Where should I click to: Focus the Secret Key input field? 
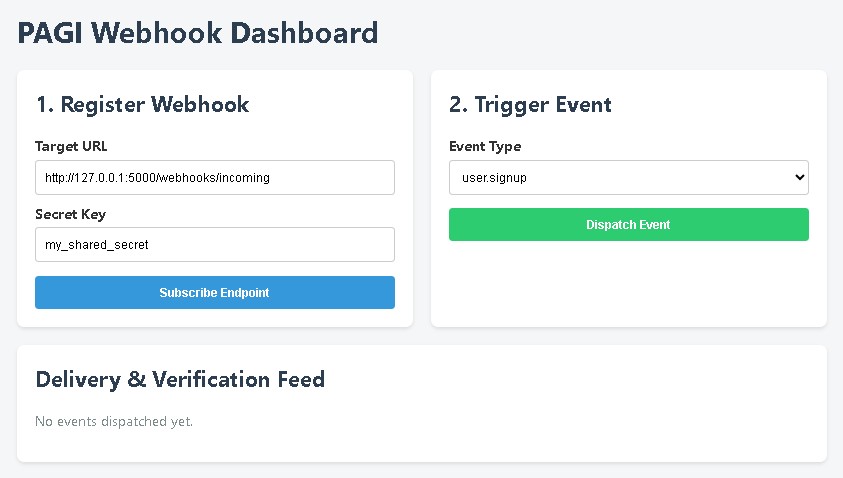(215, 245)
